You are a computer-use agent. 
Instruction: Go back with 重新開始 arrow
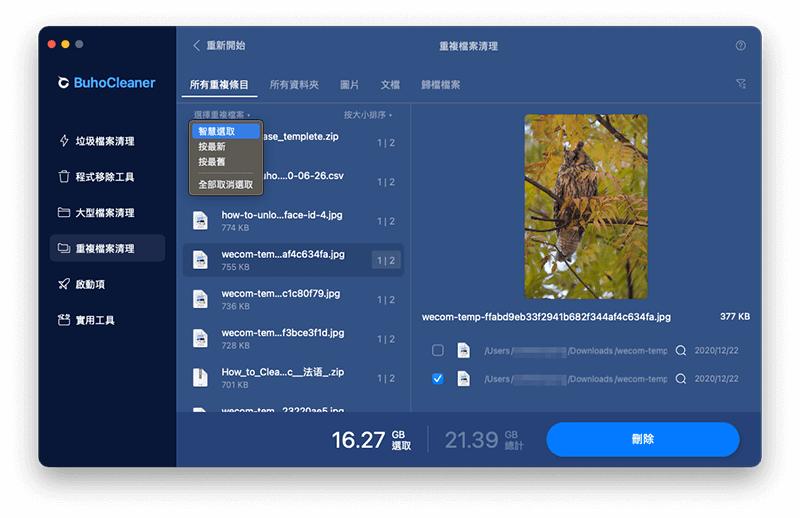pos(219,45)
